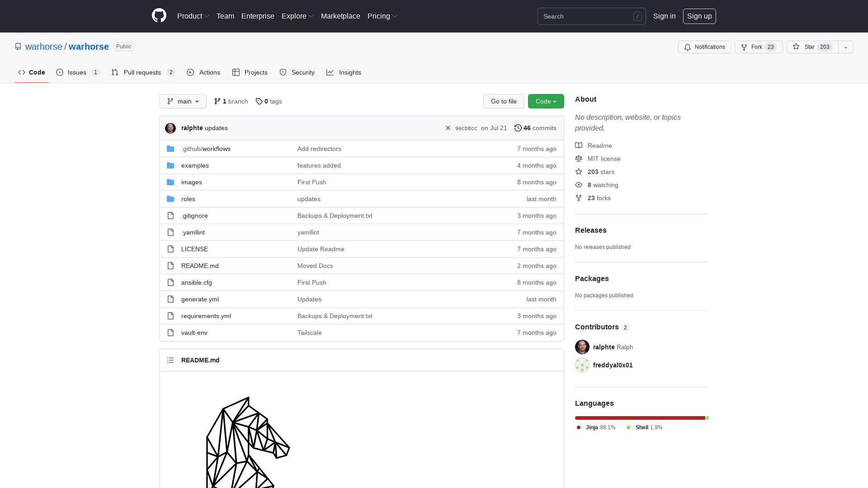
Task: Select the .gitignore file icon
Action: pos(170,216)
